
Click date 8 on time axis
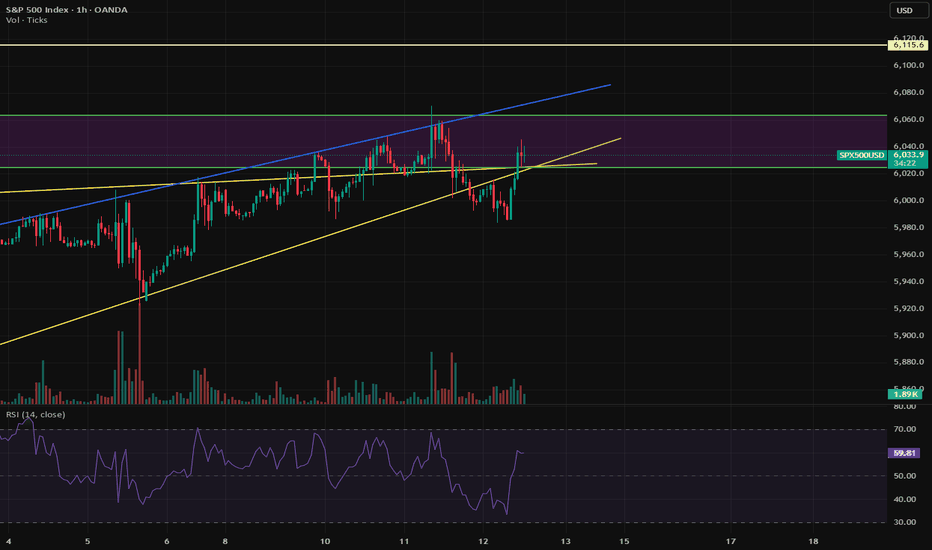pos(225,542)
